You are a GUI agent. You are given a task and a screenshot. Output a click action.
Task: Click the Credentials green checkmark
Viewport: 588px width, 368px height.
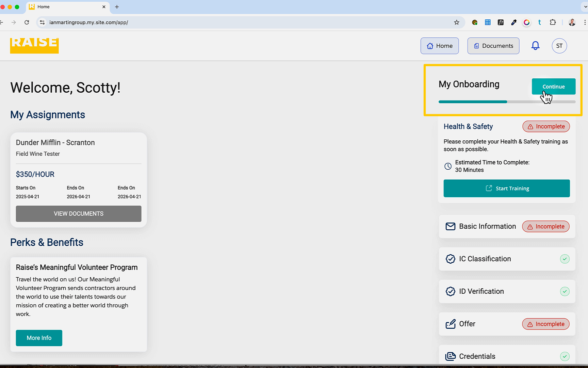(565, 356)
